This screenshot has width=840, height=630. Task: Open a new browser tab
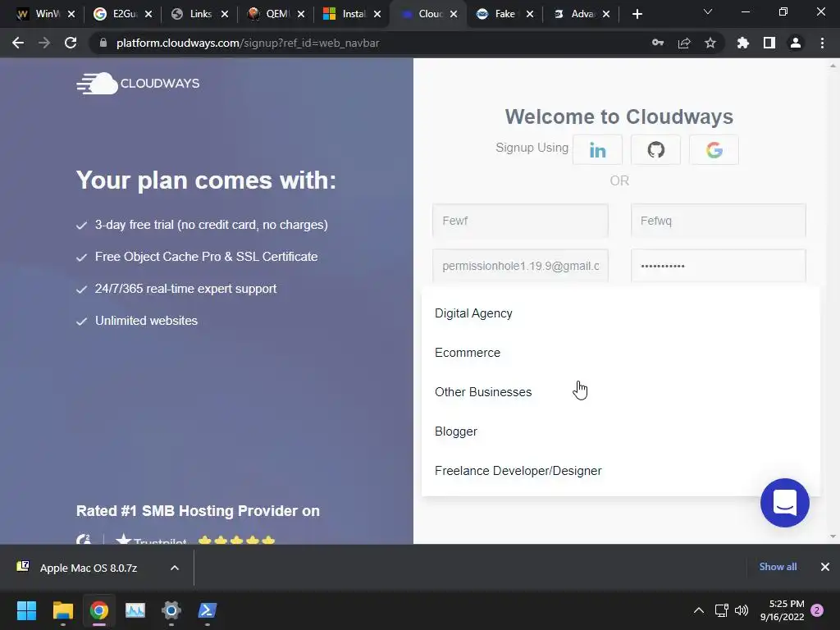tap(637, 14)
